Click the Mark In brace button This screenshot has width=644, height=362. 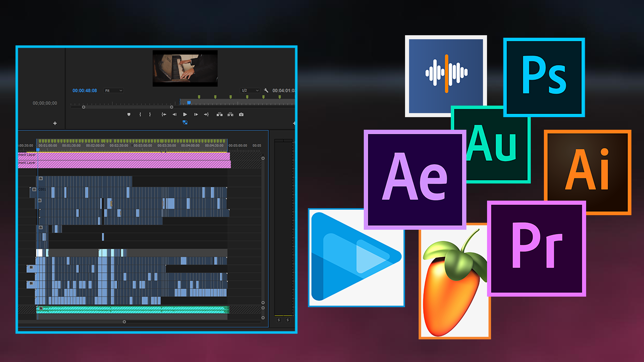click(x=140, y=115)
